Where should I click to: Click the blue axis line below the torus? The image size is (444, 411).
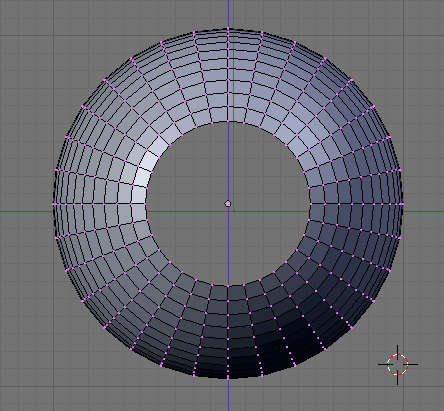(228, 395)
